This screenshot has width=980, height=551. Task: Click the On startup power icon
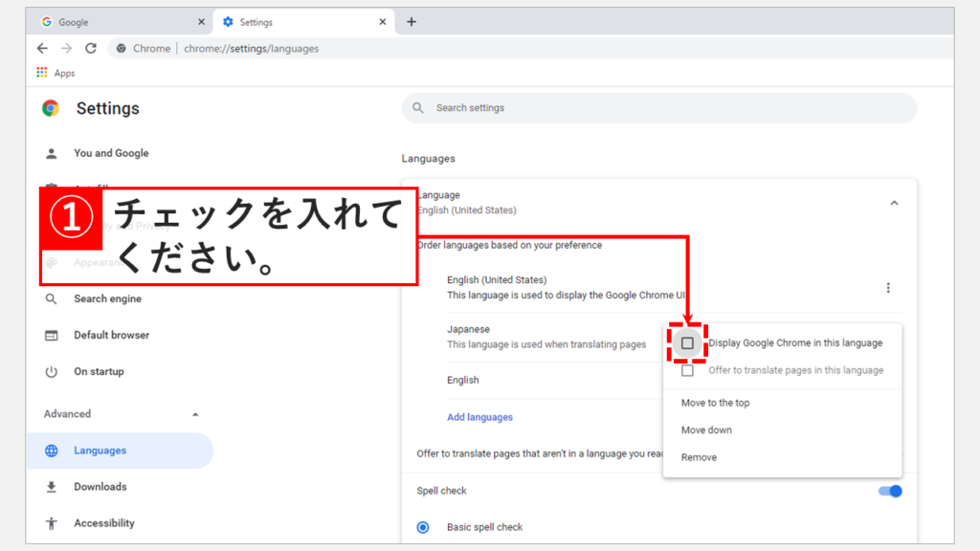pos(52,371)
